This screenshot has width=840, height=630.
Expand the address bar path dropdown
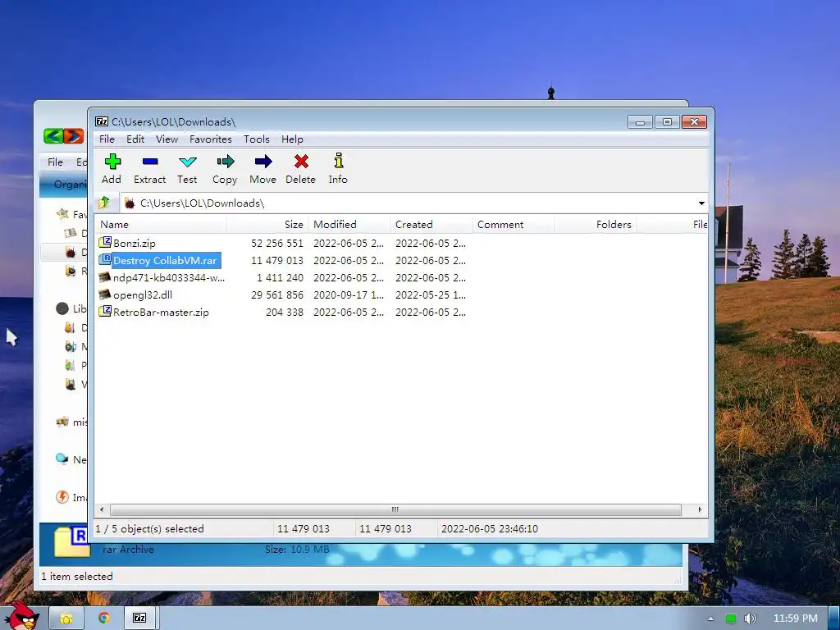(701, 203)
